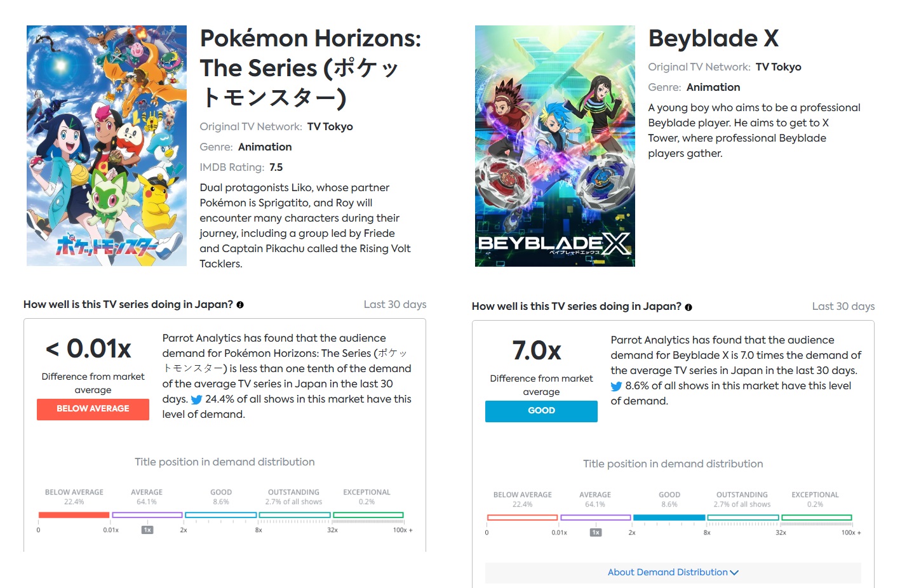This screenshot has width=900, height=588.
Task: Open the Beyblade X poster image
Action: pyautogui.click(x=554, y=145)
